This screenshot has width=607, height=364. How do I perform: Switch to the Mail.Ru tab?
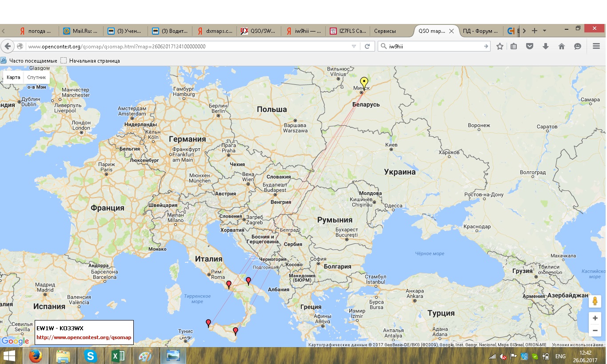tap(81, 31)
